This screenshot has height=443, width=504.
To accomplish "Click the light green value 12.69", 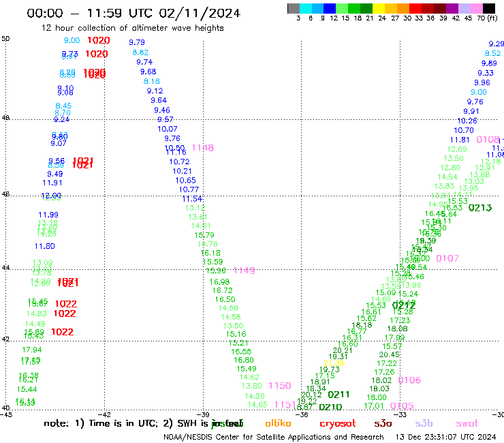I will [457, 149].
